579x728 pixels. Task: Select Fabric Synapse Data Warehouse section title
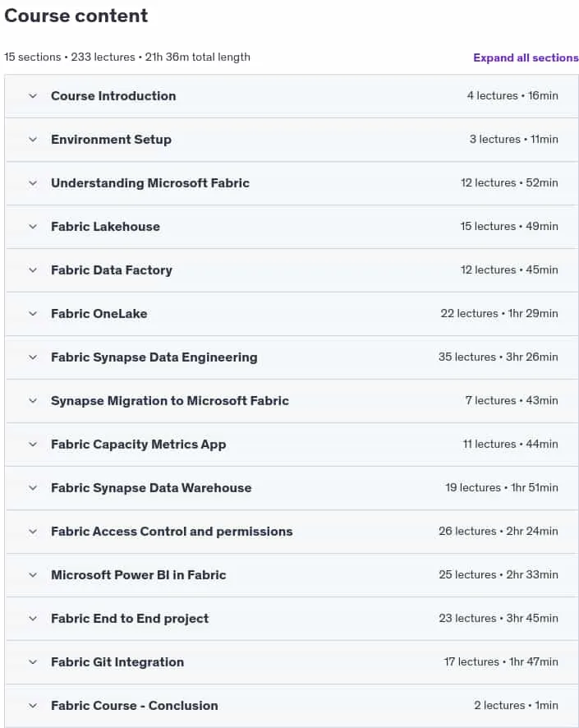pyautogui.click(x=151, y=488)
